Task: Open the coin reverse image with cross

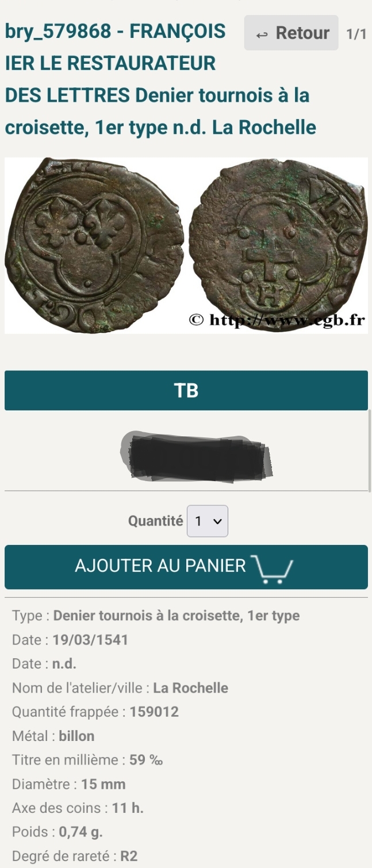Action: pos(278,245)
